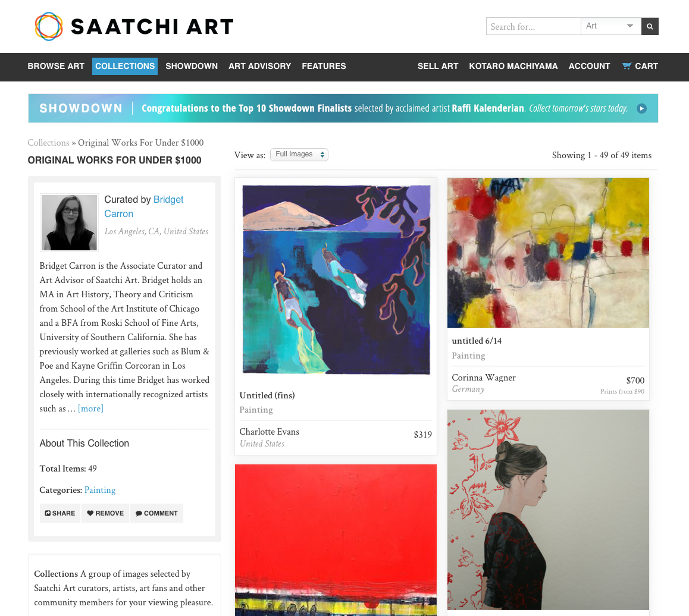Click the Share icon button

[59, 513]
